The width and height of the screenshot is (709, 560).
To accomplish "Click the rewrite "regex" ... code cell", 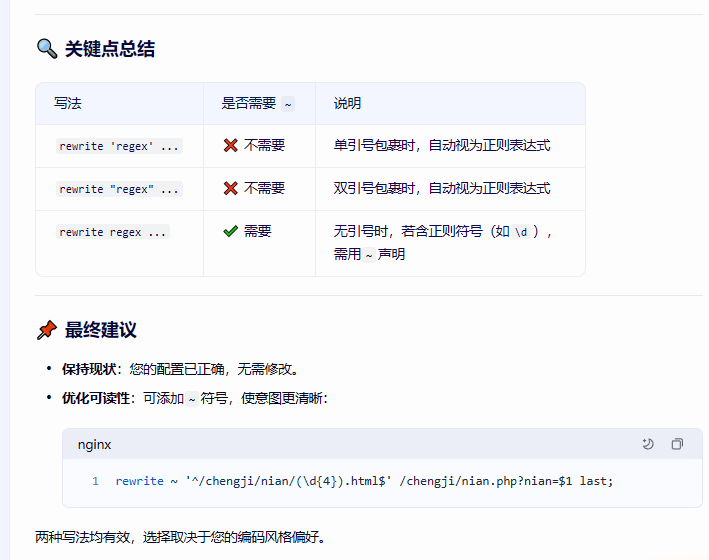I will tap(119, 189).
